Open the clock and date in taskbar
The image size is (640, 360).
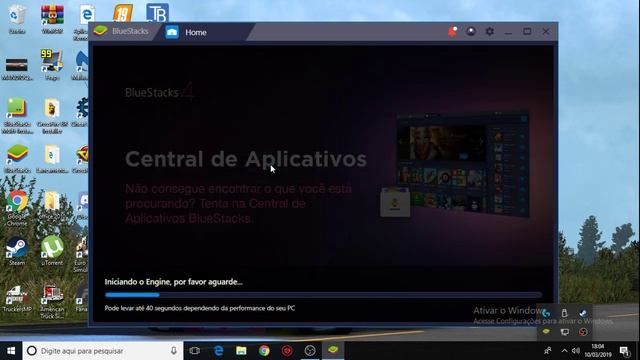598,351
